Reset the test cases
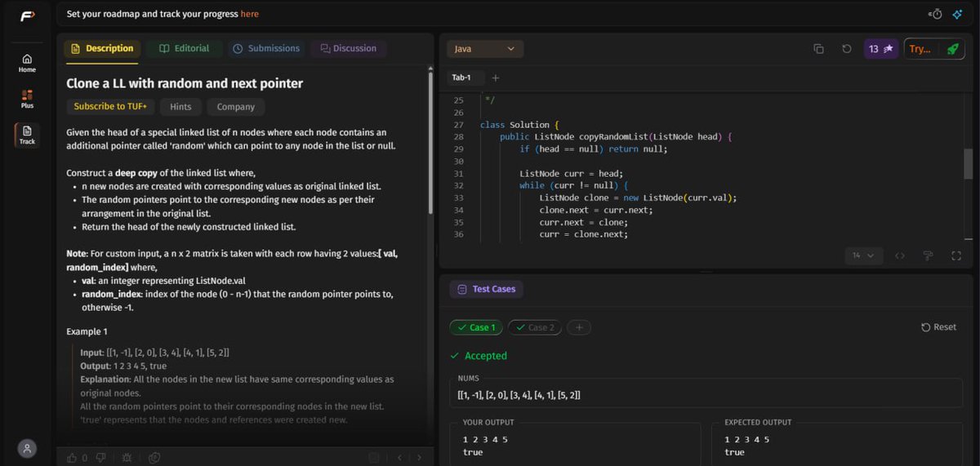The width and height of the screenshot is (980, 466). click(938, 327)
